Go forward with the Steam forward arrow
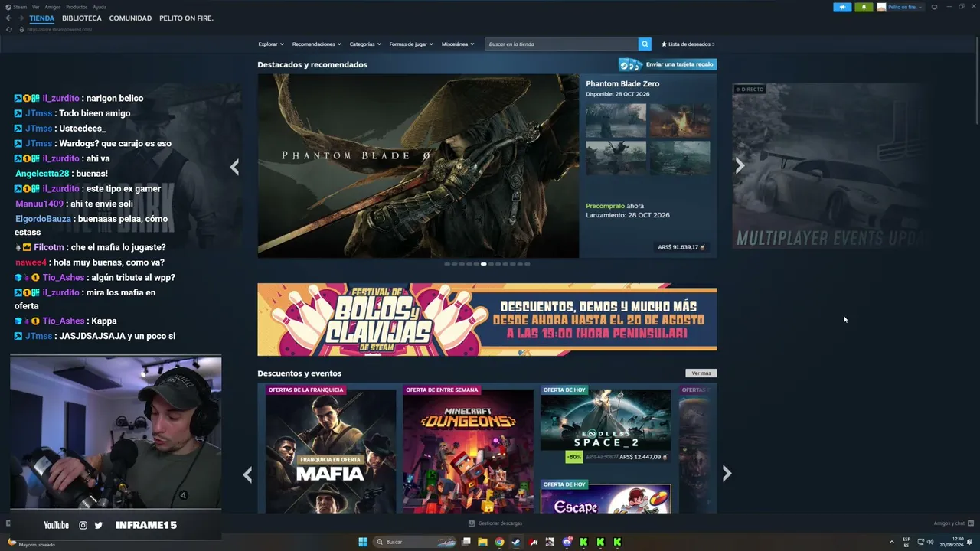Image resolution: width=980 pixels, height=551 pixels. coord(21,18)
